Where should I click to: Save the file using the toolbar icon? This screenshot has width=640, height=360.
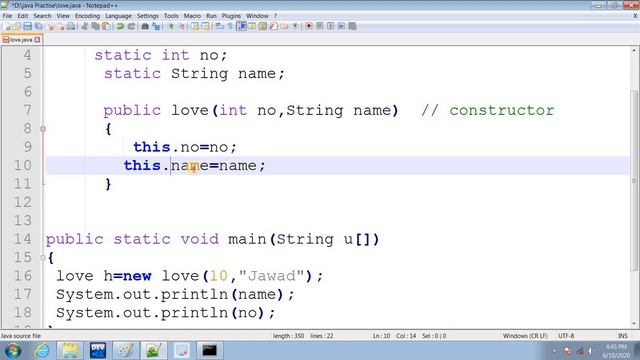(27, 27)
